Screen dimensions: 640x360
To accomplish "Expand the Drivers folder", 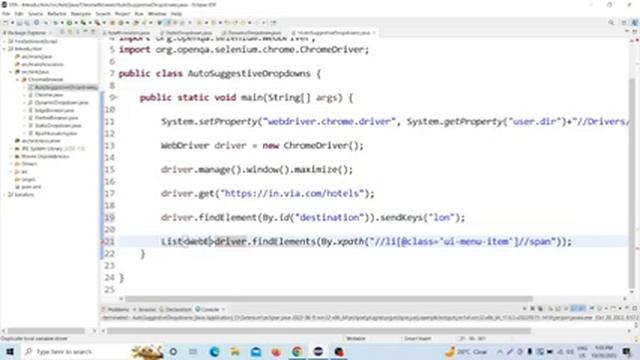I will (x=11, y=164).
